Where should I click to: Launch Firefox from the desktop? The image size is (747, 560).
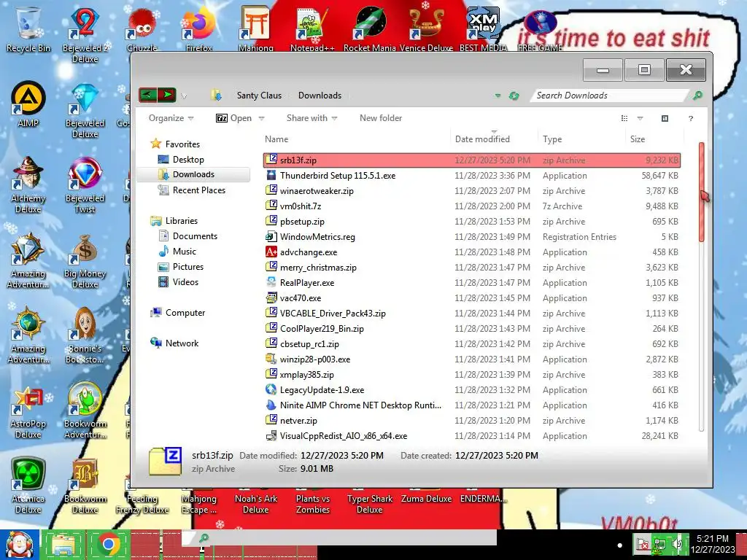[199, 28]
